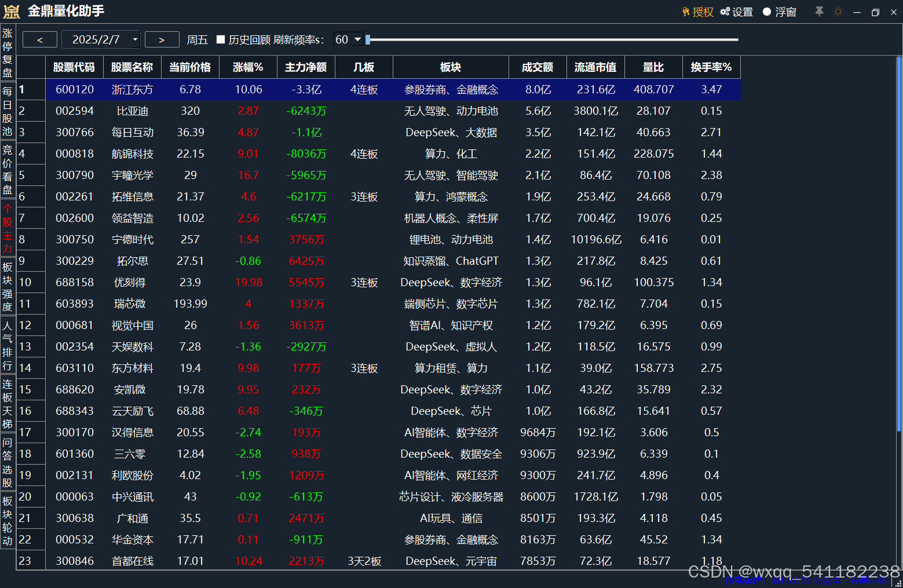Select stock name 中兴通讯
This screenshot has height=588, width=903.
click(x=133, y=496)
